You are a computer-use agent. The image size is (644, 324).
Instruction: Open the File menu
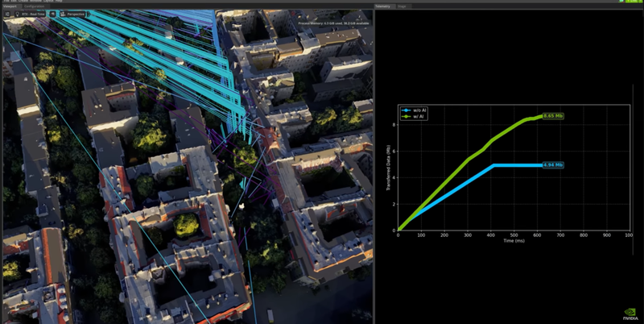tap(6, 1)
